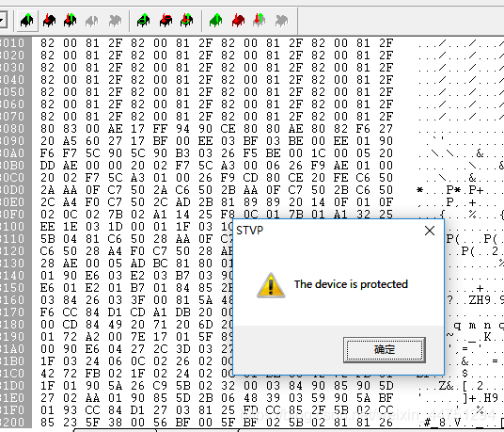Click the chip icon with a green ellipse and up arrow
This screenshot has width=504, height=432.
tap(143, 21)
